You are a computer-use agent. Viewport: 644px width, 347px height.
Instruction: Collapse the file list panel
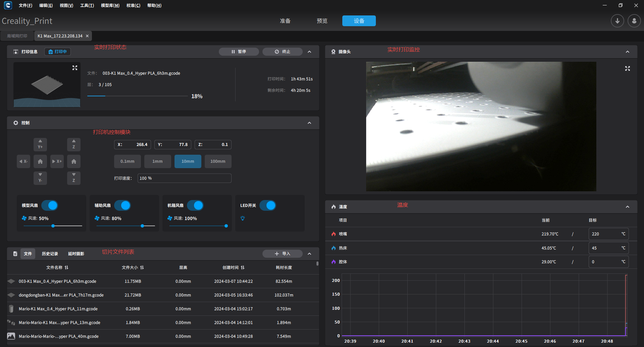click(309, 254)
